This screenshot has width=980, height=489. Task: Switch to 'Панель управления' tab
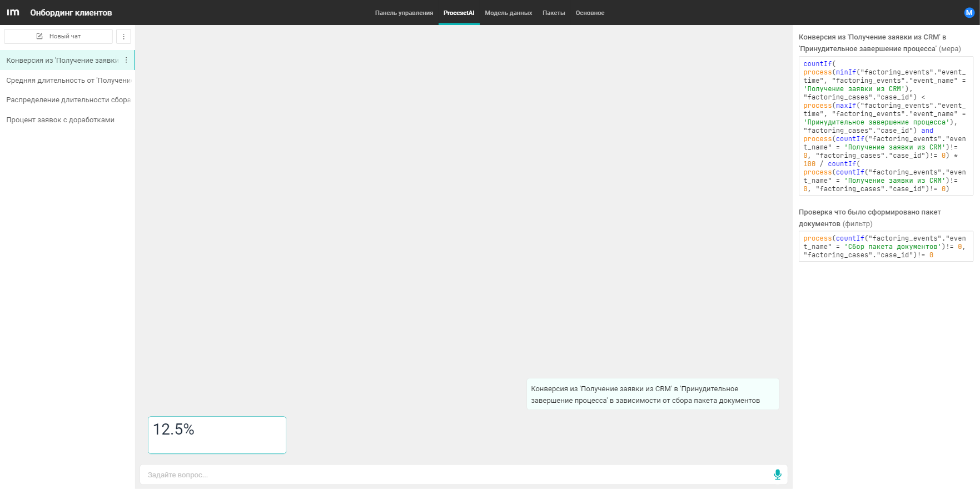pos(404,13)
